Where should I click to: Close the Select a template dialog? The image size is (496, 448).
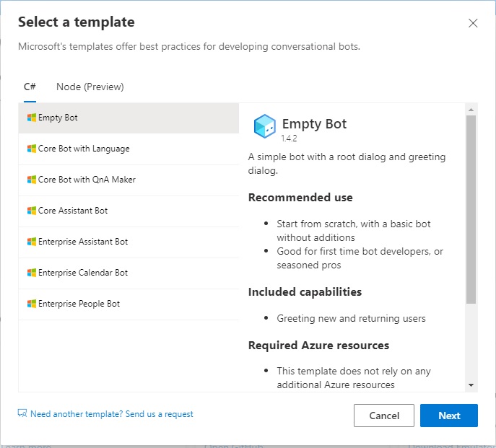[473, 23]
